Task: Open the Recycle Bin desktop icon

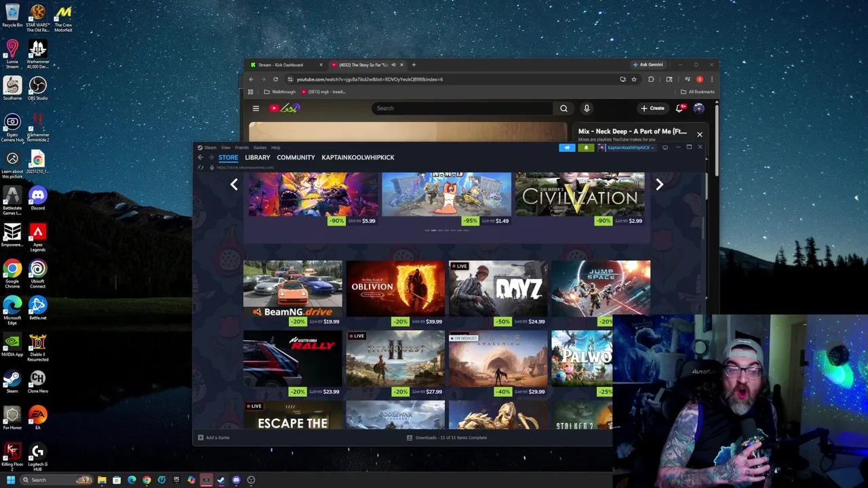Action: pyautogui.click(x=12, y=16)
